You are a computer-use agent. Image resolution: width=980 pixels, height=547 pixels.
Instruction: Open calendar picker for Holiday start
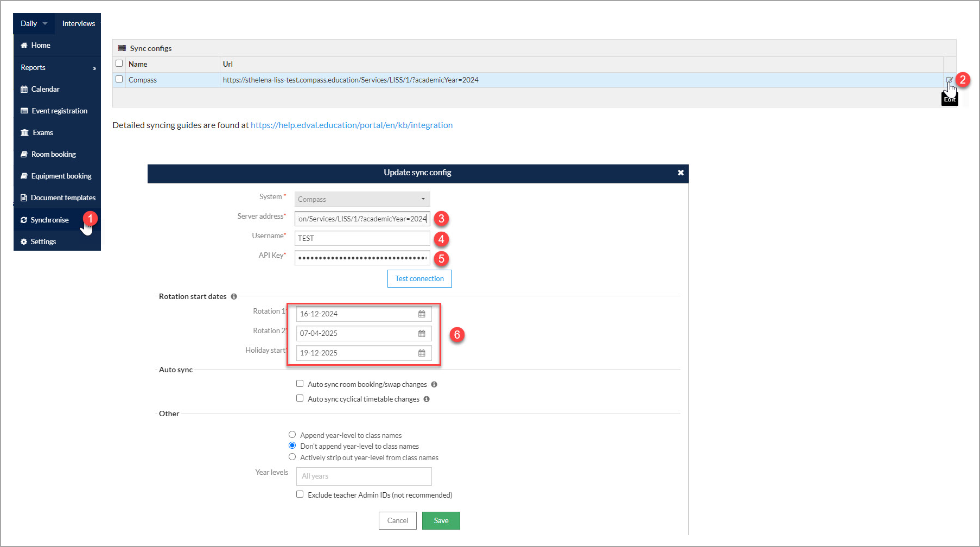(422, 353)
